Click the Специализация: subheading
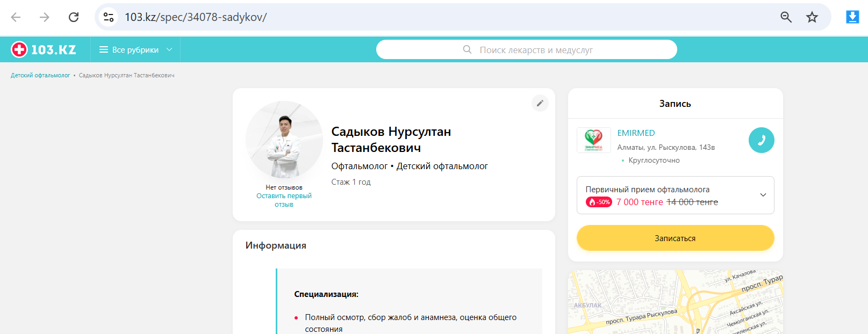Viewport: 868px width, 334px height. click(326, 294)
